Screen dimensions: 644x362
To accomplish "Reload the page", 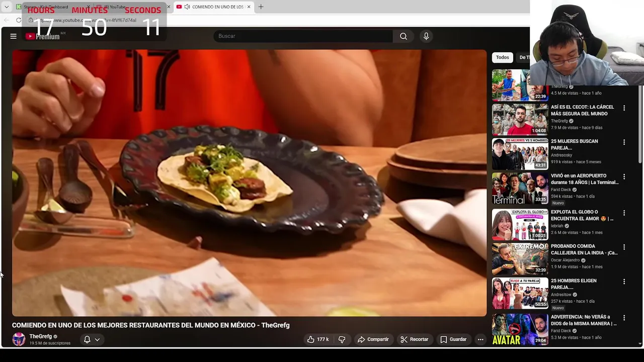I will click(x=19, y=20).
